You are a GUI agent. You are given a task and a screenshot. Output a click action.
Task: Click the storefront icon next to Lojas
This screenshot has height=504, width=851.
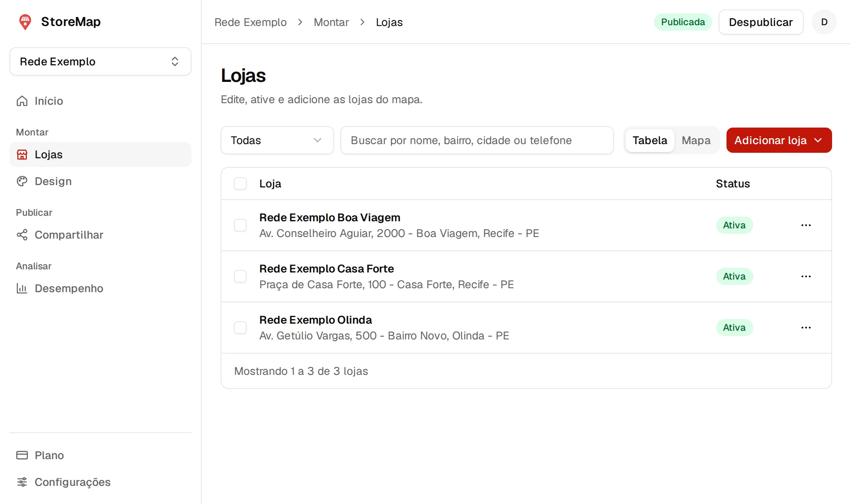point(22,154)
